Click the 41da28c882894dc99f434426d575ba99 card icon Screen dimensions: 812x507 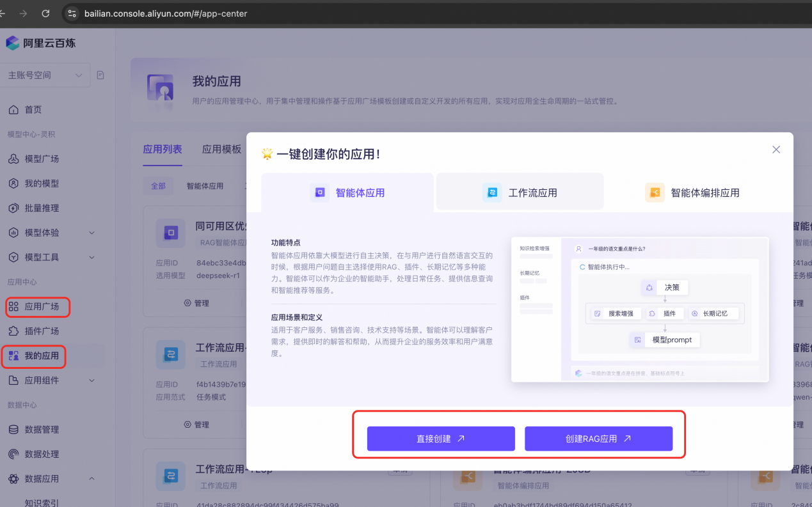pos(171,476)
